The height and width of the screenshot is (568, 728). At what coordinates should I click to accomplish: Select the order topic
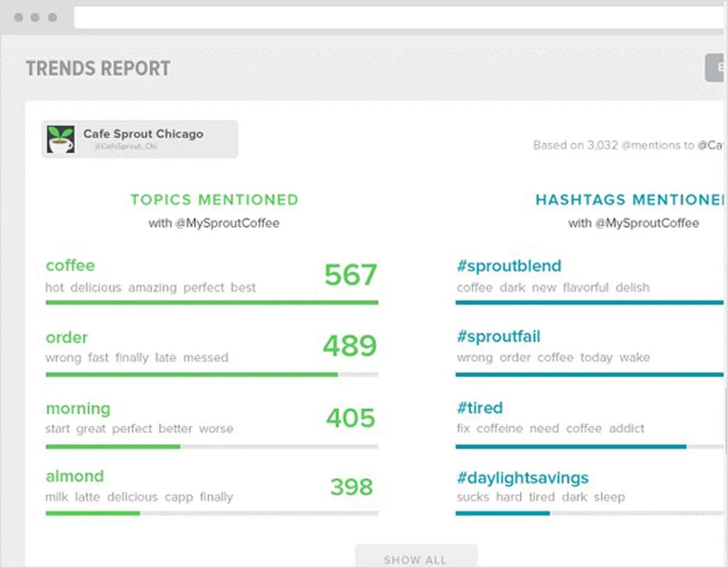point(67,337)
